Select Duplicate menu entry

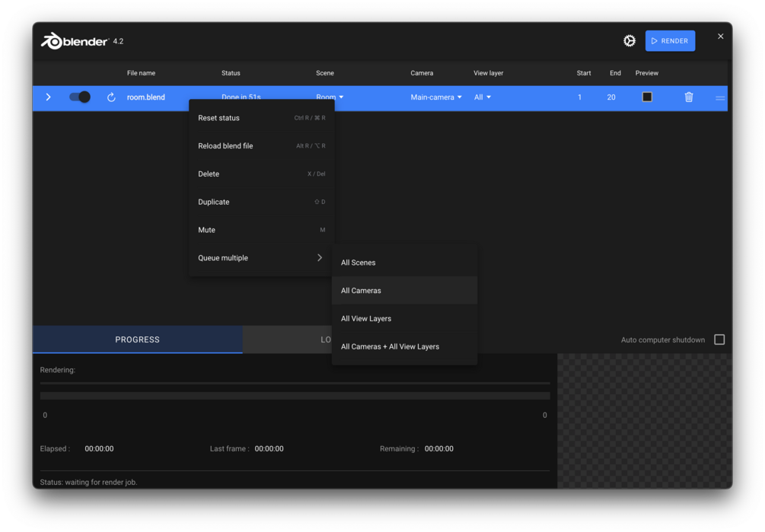click(262, 202)
